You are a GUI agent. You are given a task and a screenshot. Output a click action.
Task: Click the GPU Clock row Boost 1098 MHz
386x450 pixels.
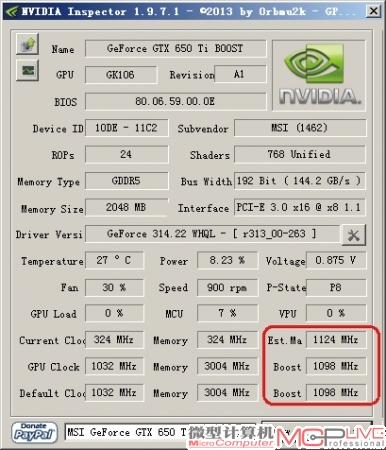click(x=336, y=366)
